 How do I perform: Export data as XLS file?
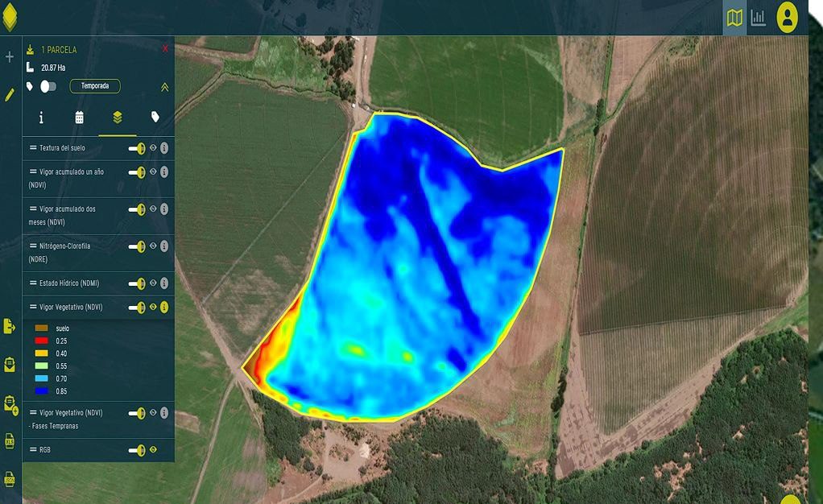[10, 441]
